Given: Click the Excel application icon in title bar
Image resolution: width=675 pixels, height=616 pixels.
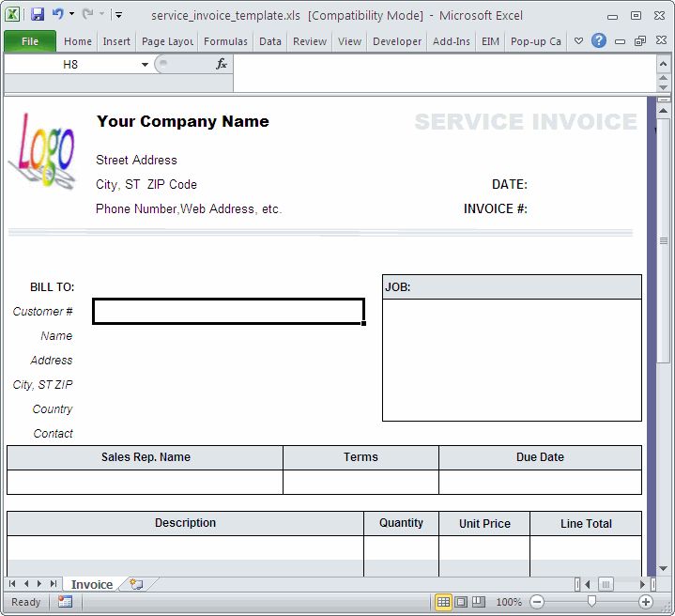Looking at the screenshot, I should 12,15.
